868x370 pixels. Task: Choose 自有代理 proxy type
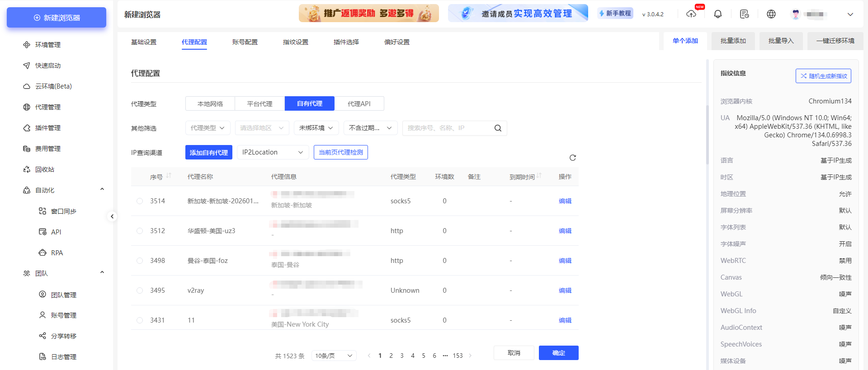[310, 103]
